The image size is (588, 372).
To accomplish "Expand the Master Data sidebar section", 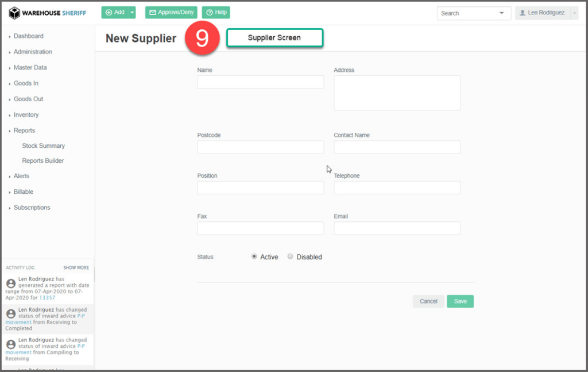I will click(30, 67).
